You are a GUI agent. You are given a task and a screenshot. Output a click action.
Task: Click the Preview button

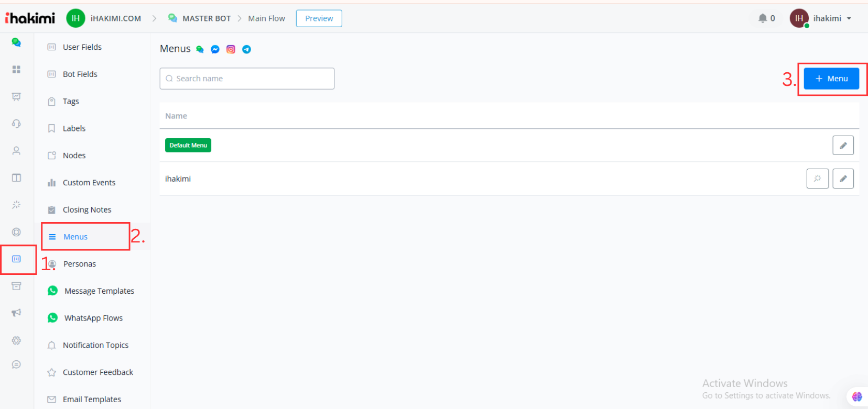(319, 18)
